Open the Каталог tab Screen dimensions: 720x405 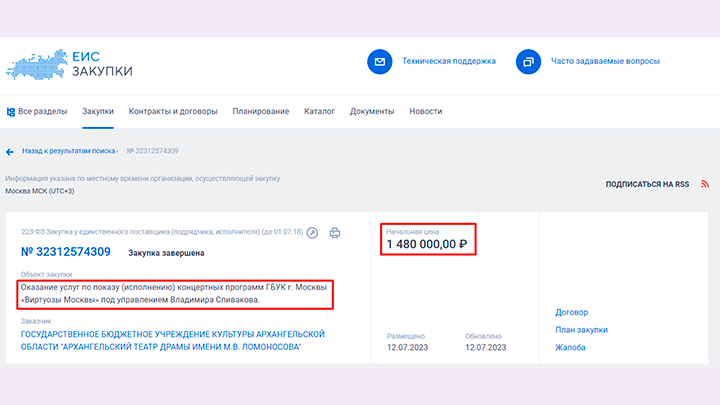tap(319, 112)
